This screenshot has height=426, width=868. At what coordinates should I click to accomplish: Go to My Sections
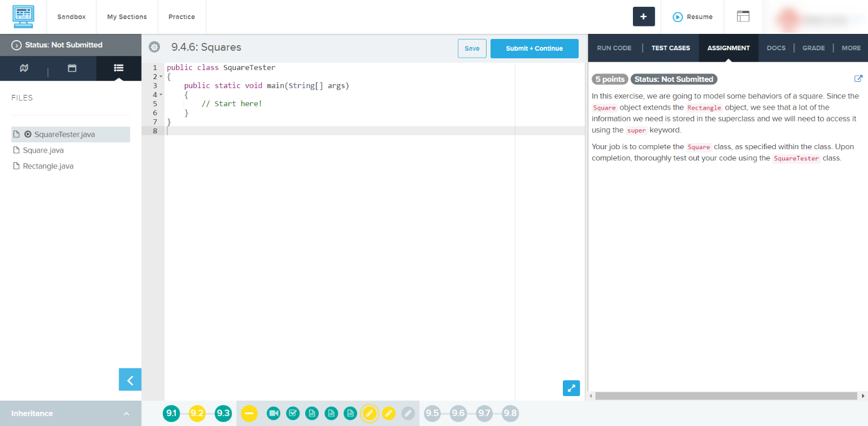tap(127, 17)
